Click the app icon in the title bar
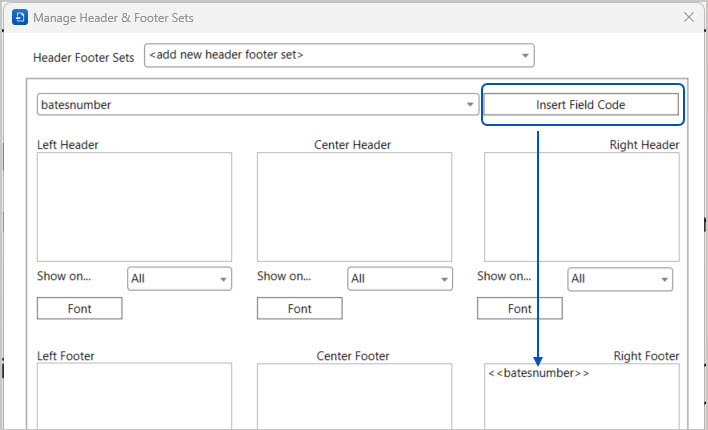The image size is (708, 430). tap(20, 18)
